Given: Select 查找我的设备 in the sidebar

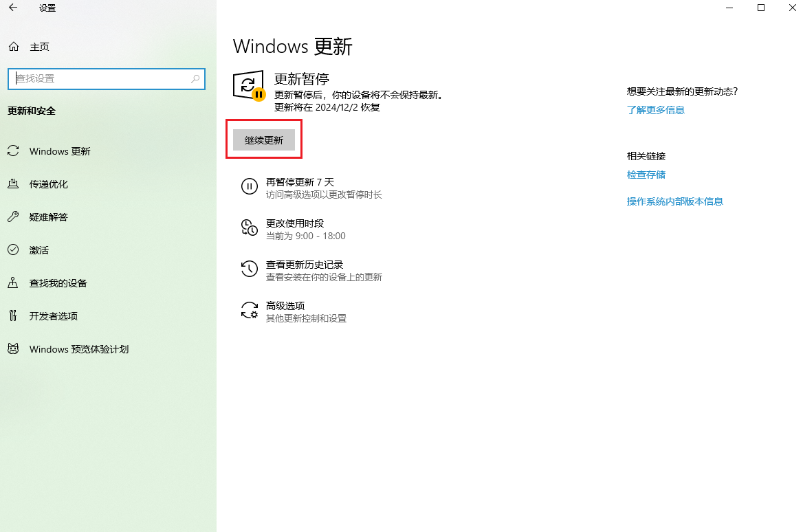Looking at the screenshot, I should pyautogui.click(x=14, y=282).
